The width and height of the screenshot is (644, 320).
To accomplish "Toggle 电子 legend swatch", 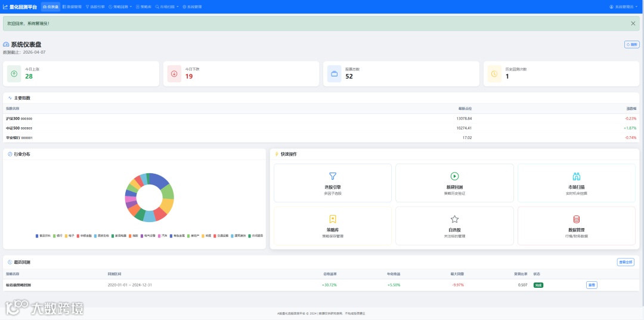I will 66,236.
